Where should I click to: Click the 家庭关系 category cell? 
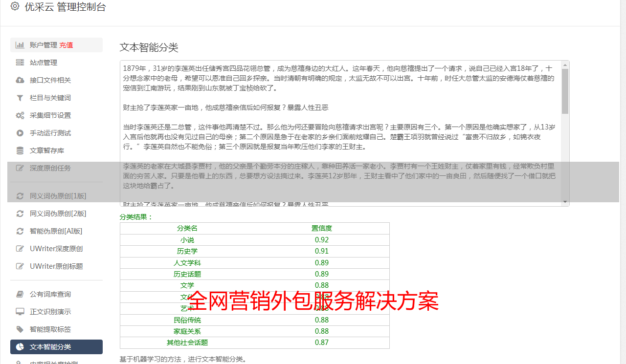pyautogui.click(x=187, y=331)
